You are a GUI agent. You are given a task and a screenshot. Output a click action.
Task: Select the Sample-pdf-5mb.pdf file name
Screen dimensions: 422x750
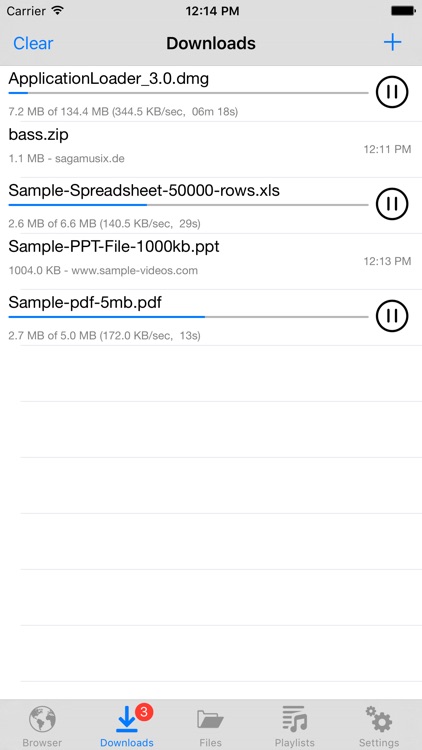(x=85, y=303)
